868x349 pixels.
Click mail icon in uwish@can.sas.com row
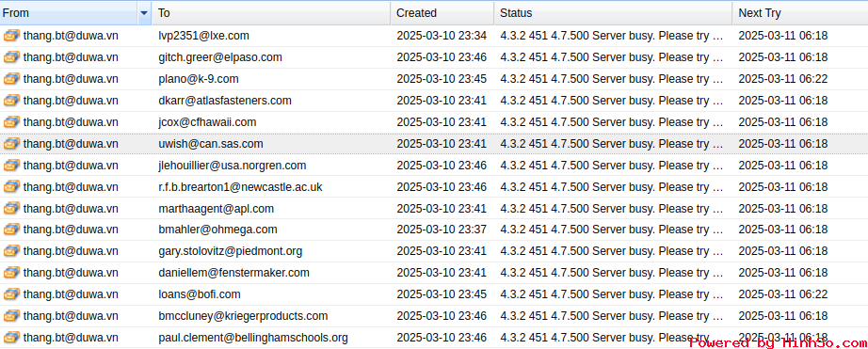(x=11, y=144)
